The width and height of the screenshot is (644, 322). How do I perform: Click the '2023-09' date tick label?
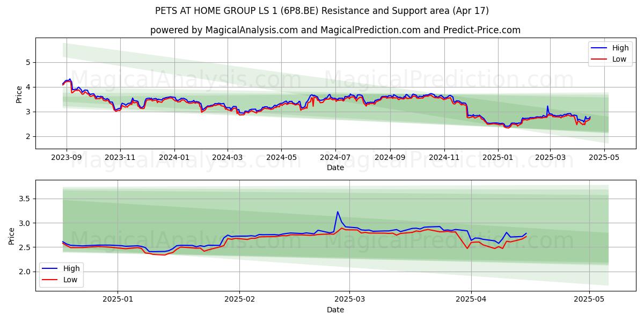tap(67, 158)
